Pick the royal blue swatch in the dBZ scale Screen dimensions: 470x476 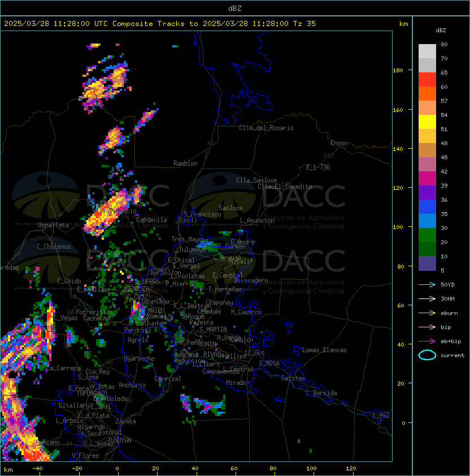pos(427,207)
